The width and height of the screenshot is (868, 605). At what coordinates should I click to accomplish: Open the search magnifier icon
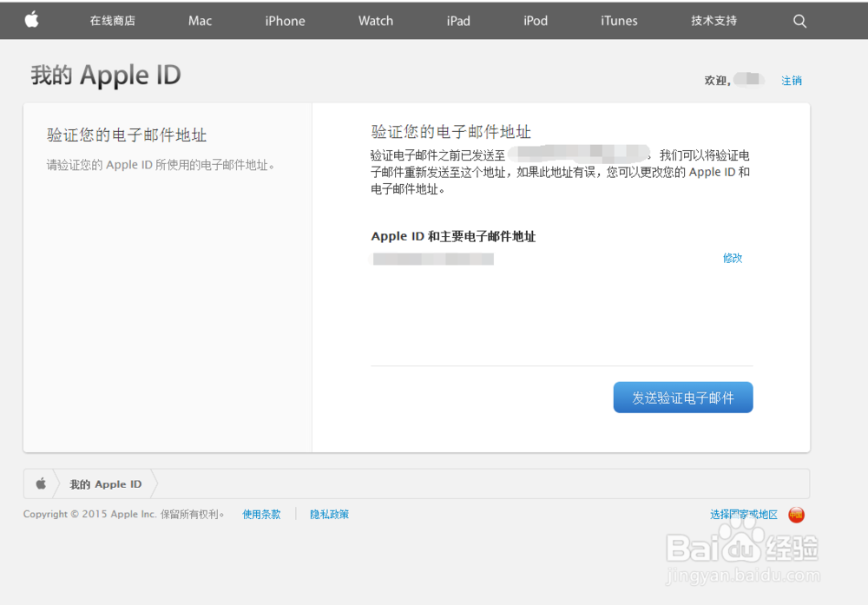[x=799, y=21]
